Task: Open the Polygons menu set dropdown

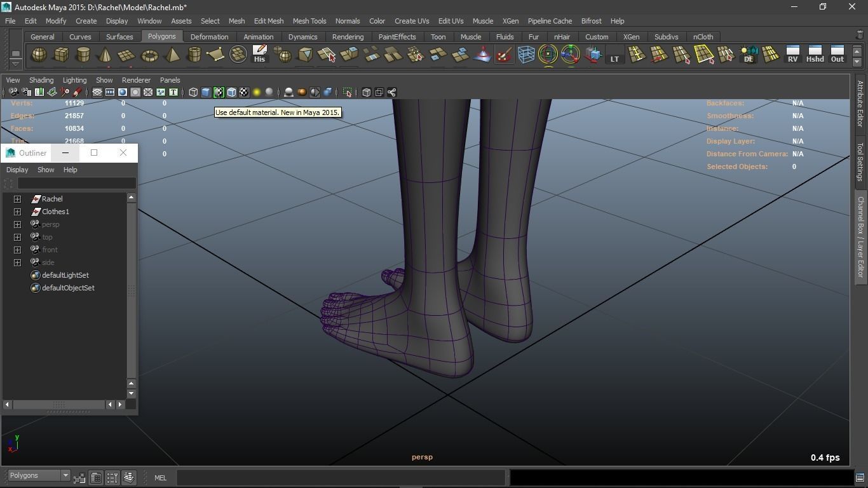Action: pyautogui.click(x=65, y=475)
